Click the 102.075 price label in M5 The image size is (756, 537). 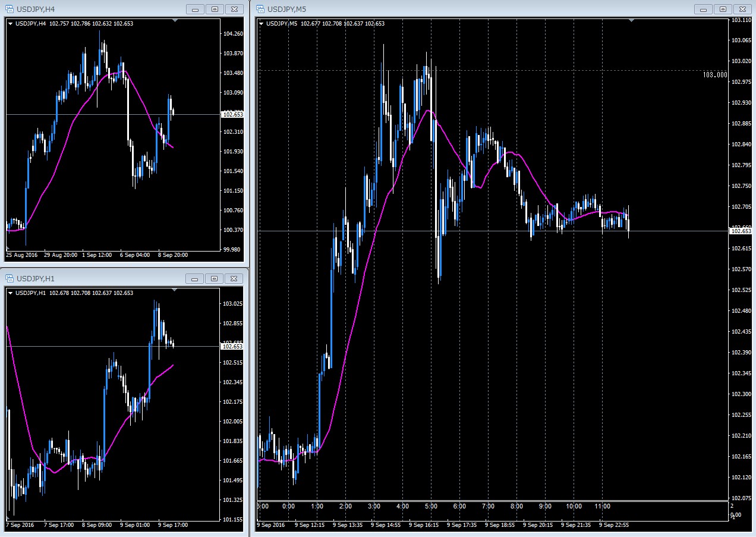coord(741,498)
